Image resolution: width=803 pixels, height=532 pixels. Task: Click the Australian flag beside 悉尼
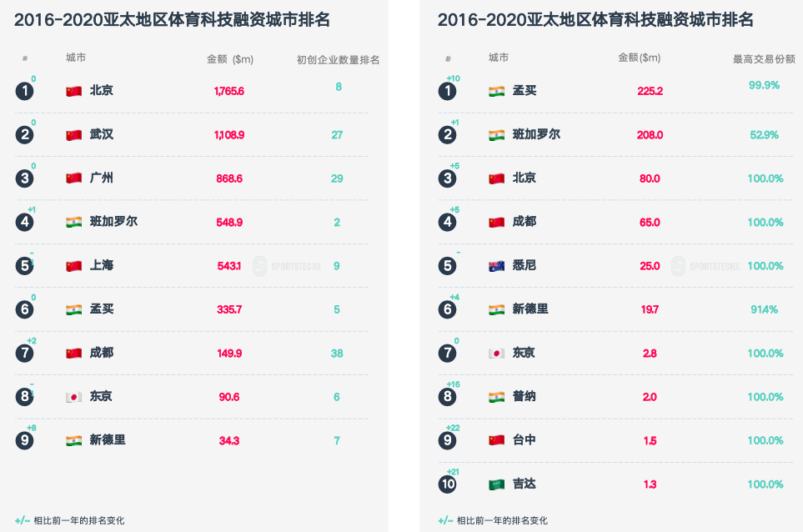[x=496, y=266]
